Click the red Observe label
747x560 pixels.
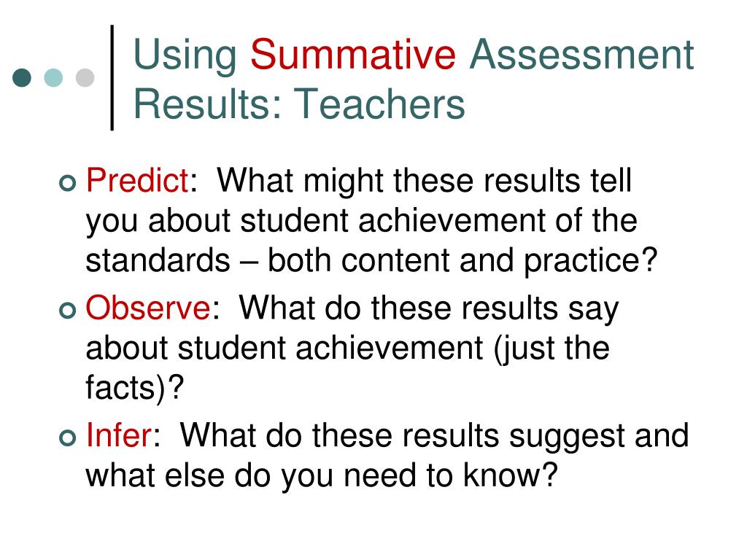(147, 308)
